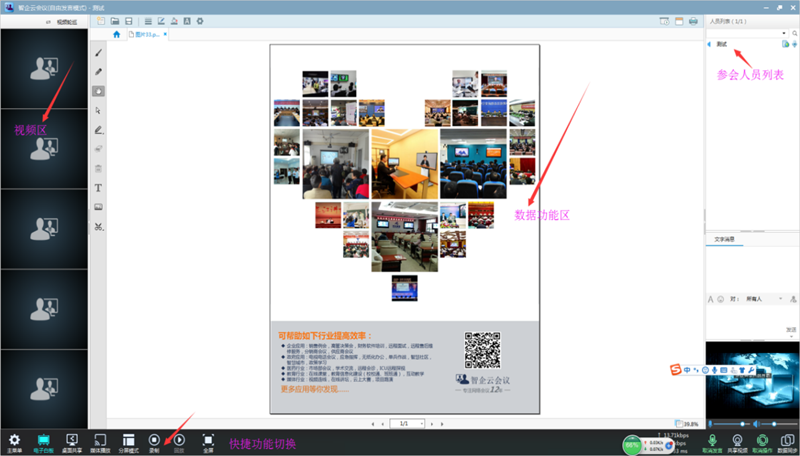
Task: Switch to 电子白板 whiteboard mode
Action: 43,442
